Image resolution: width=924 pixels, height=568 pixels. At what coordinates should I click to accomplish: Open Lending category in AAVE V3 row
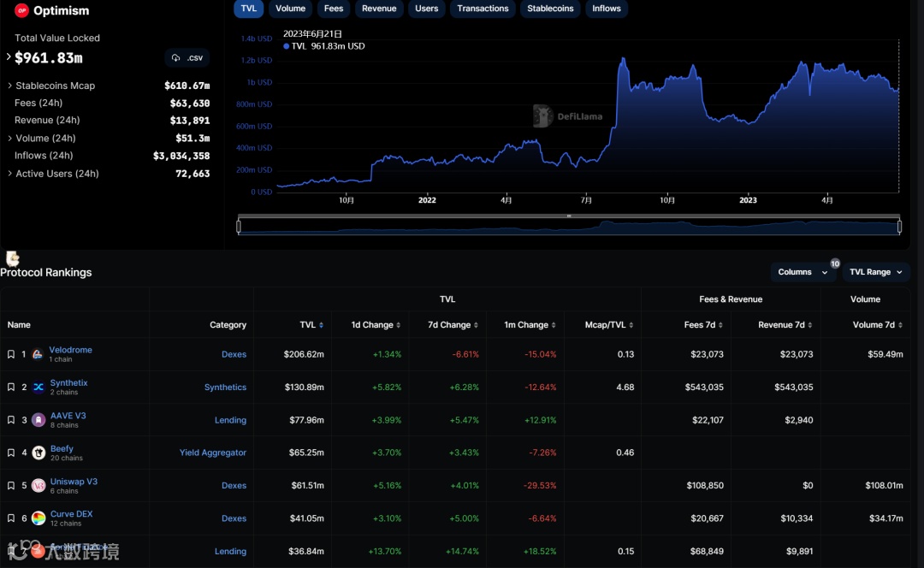pyautogui.click(x=230, y=420)
